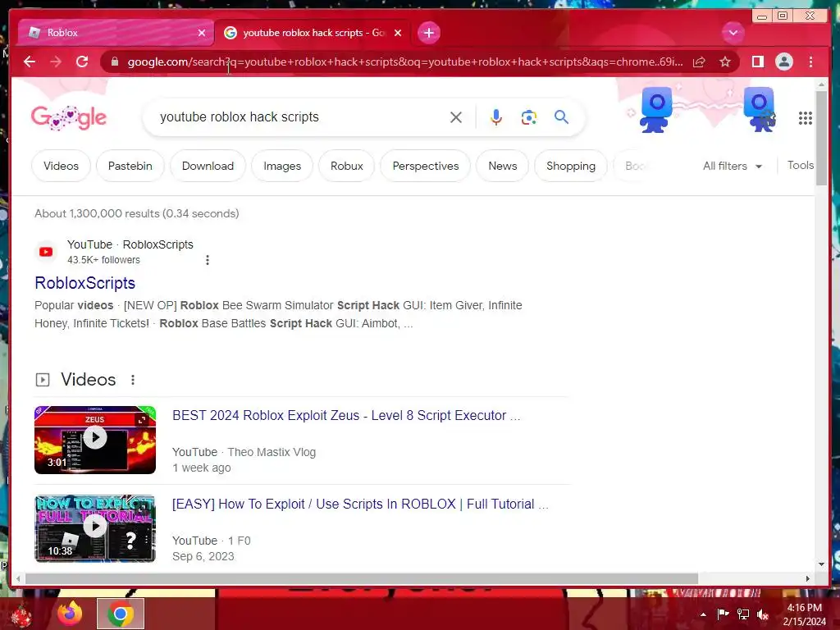The image size is (840, 630).
Task: Click the 'About 1,300,000 results' text
Action: point(137,214)
